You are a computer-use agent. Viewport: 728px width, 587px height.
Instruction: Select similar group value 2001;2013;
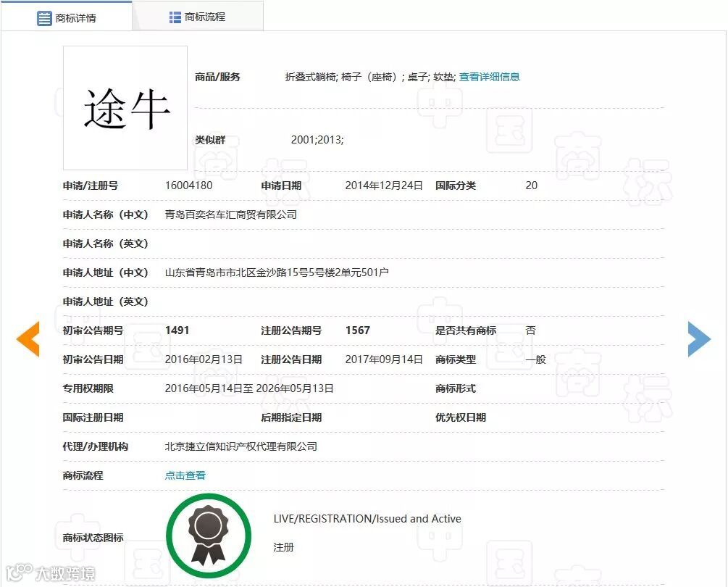tap(317, 140)
